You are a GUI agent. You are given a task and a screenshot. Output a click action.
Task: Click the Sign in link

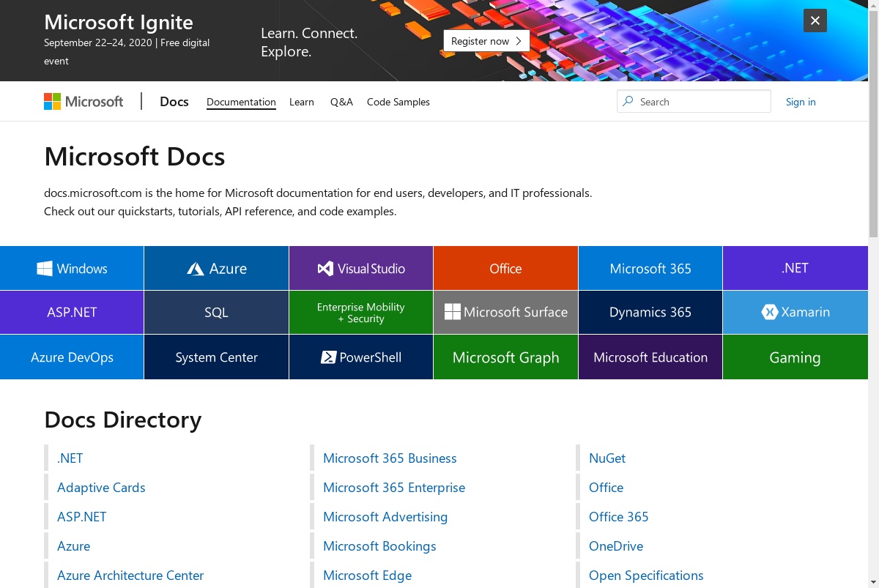pos(801,102)
